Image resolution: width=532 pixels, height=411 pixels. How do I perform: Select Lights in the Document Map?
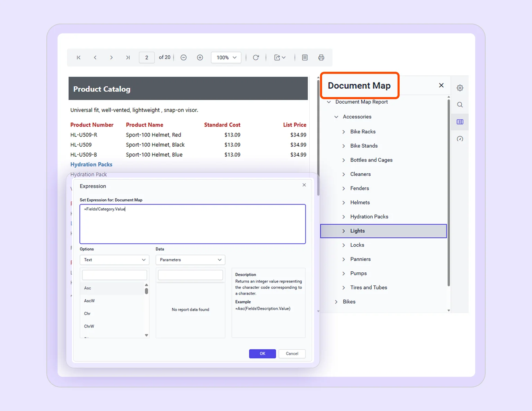[x=357, y=231]
